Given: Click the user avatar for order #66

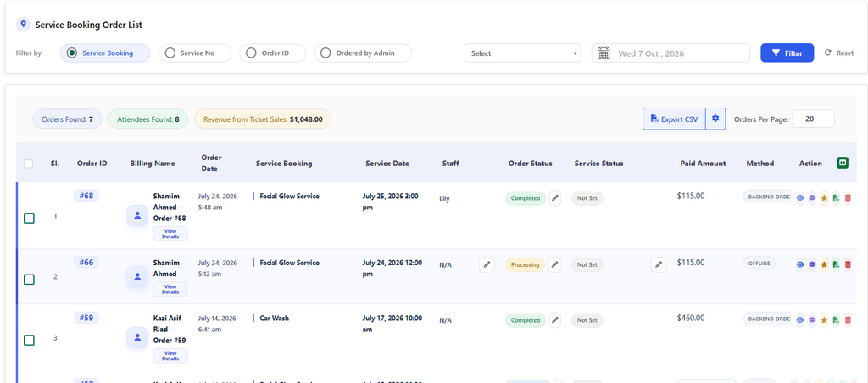Looking at the screenshot, I should coord(137,277).
